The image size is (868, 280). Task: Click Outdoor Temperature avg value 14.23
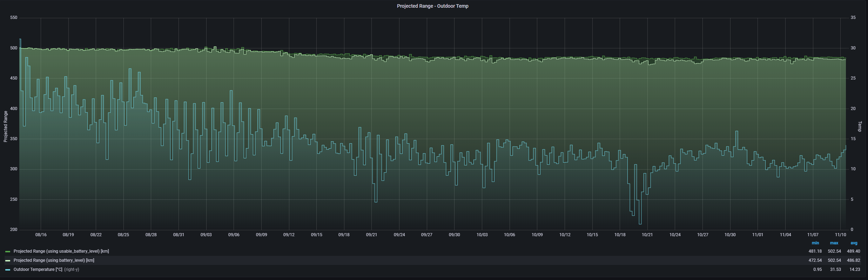click(855, 269)
